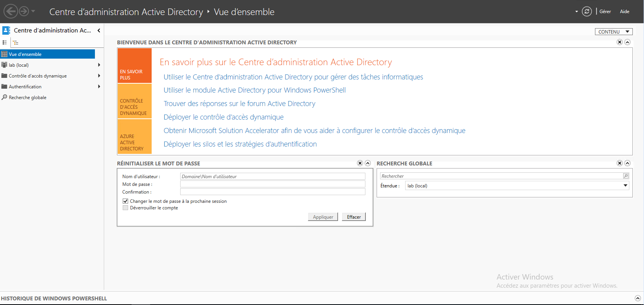Viewport: 644px width, 305px height.
Task: Open Active Directory module for PowerShell link
Action: coord(255,90)
